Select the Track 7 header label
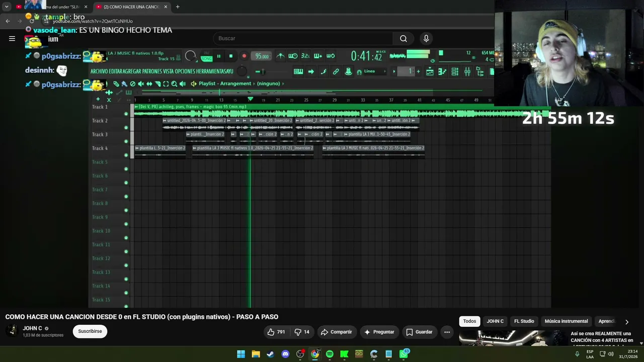This screenshot has height=362, width=644. (100, 190)
